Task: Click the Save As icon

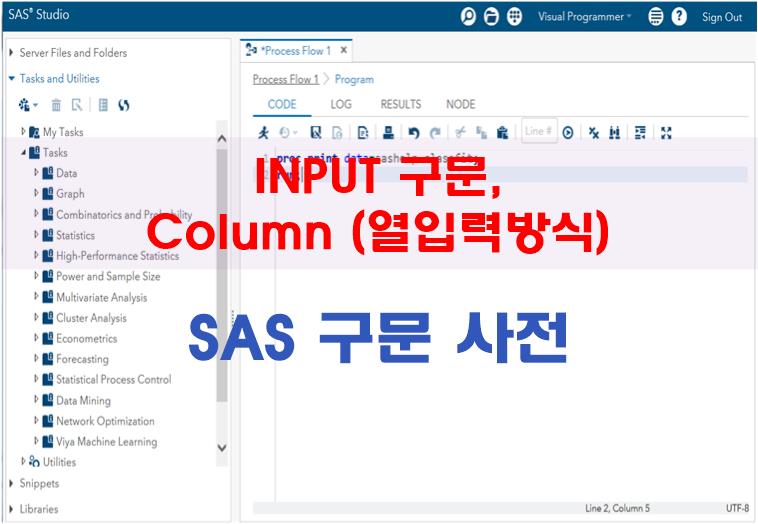Action: (x=337, y=132)
